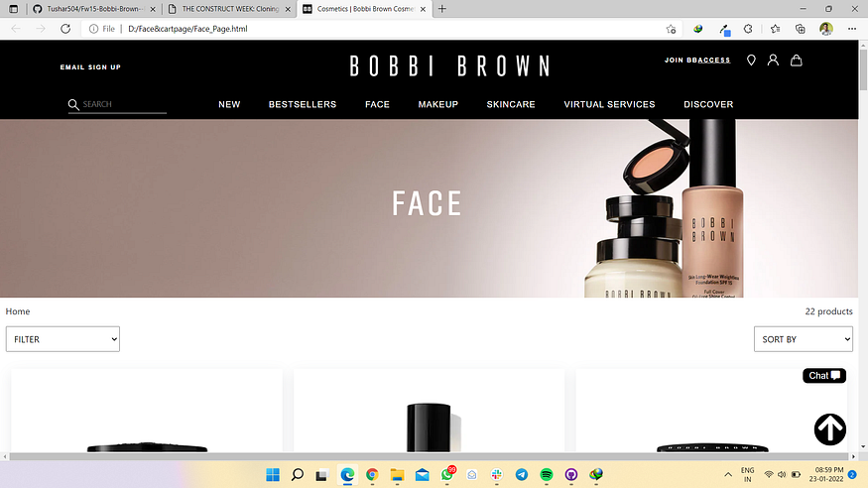Open the Collections icon
The height and width of the screenshot is (488, 868).
(x=800, y=29)
